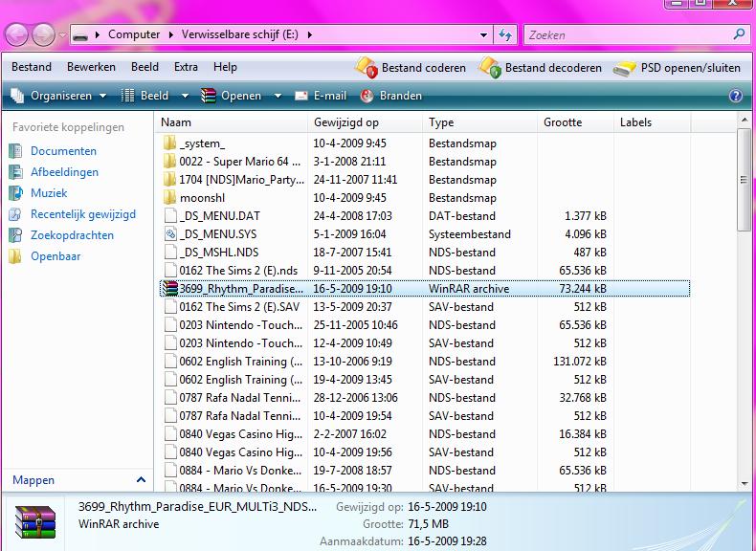Select 0787 Rafa Nadal Tennis SAV-bestand row

(x=424, y=415)
